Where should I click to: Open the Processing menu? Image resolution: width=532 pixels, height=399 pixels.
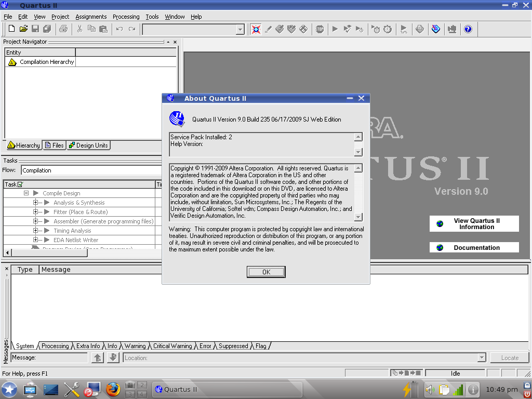(126, 17)
